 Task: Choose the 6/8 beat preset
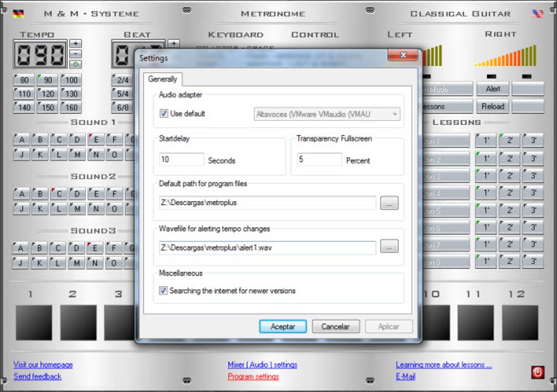click(x=123, y=107)
